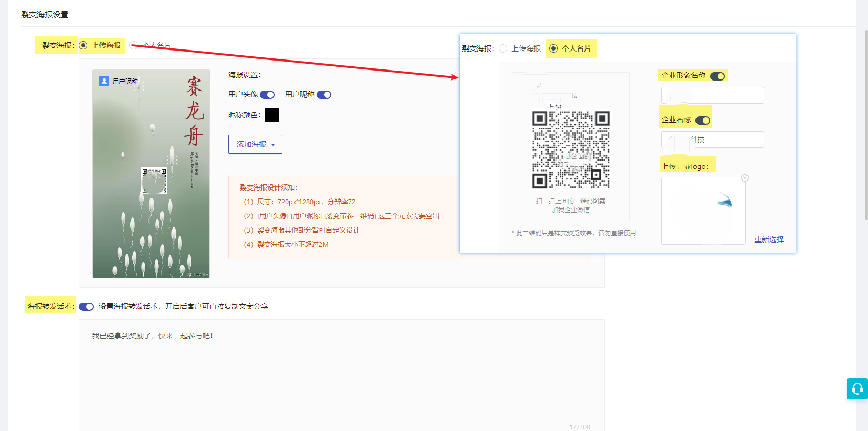Viewport: 868px width, 431px height.
Task: Open the customer service headset button
Action: tap(857, 389)
